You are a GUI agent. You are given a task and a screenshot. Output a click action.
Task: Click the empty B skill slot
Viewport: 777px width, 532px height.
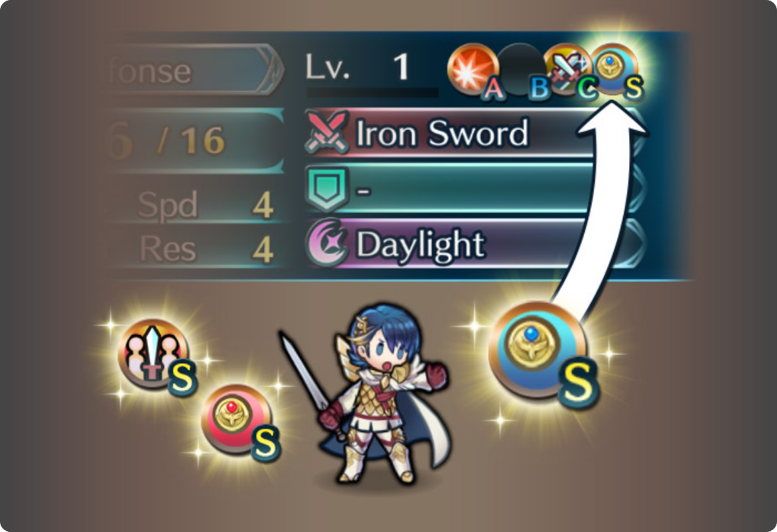[520, 70]
